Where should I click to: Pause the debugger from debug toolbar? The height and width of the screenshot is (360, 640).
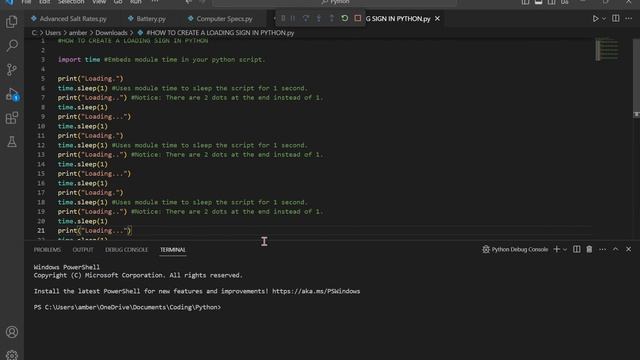[293, 18]
